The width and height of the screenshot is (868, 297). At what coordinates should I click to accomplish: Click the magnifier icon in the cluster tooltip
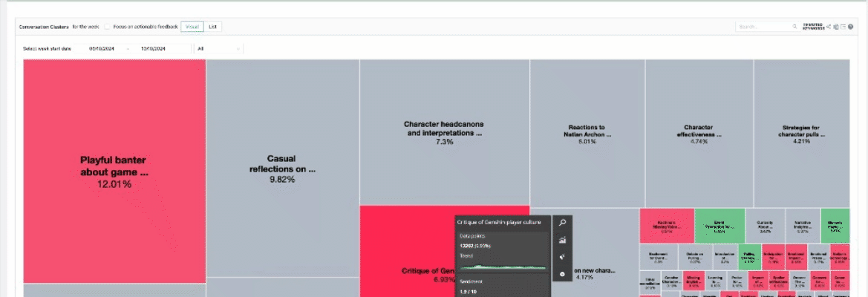click(562, 222)
